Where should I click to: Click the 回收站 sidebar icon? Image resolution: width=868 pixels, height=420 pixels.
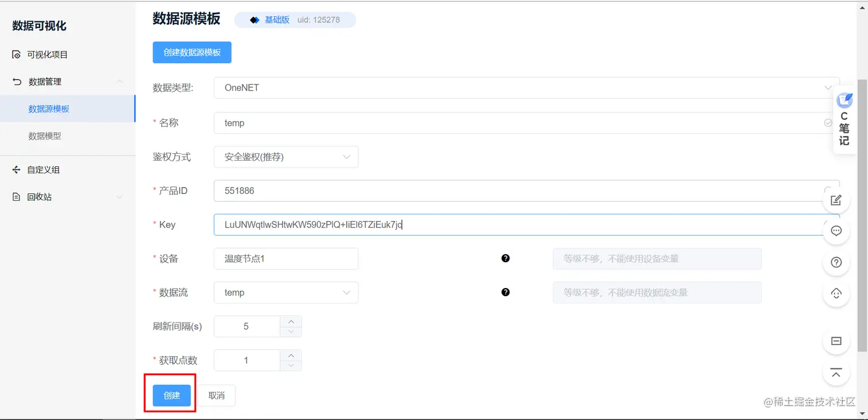[17, 197]
